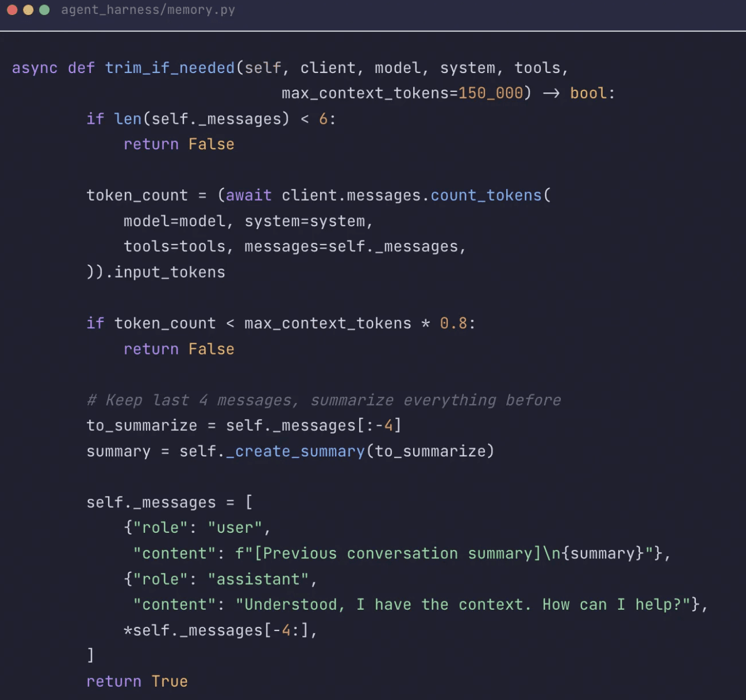Click the 150_000 default value
The width and height of the screenshot is (746, 700).
pos(491,93)
